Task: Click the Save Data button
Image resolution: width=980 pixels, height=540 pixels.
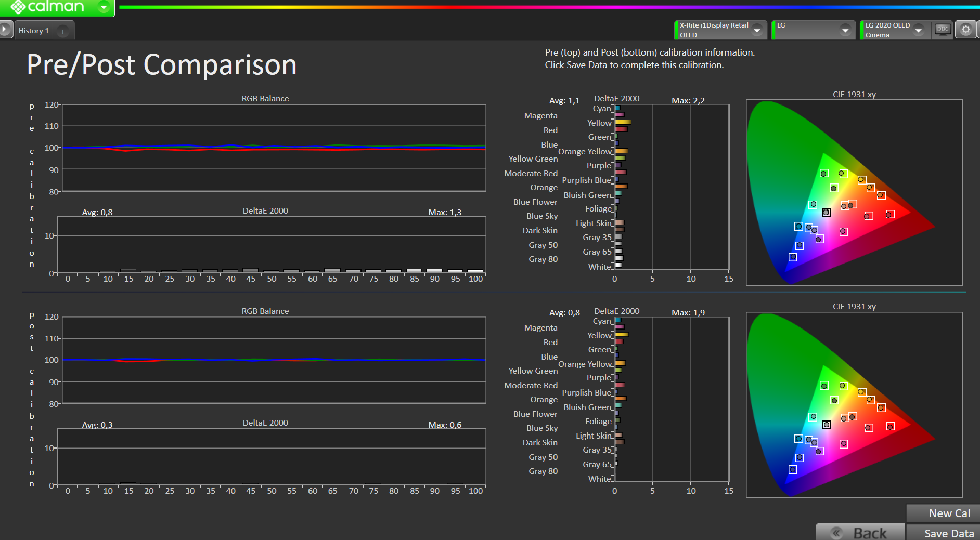Action: 943,533
